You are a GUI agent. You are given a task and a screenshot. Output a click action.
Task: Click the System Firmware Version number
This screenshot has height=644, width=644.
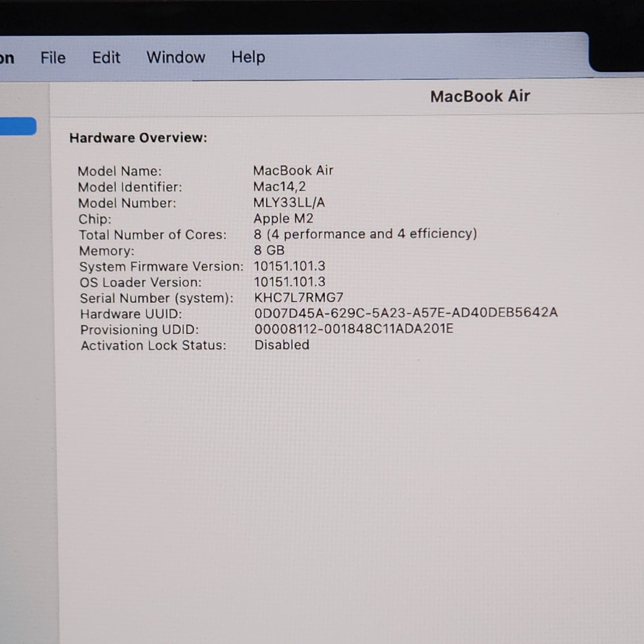point(289,266)
